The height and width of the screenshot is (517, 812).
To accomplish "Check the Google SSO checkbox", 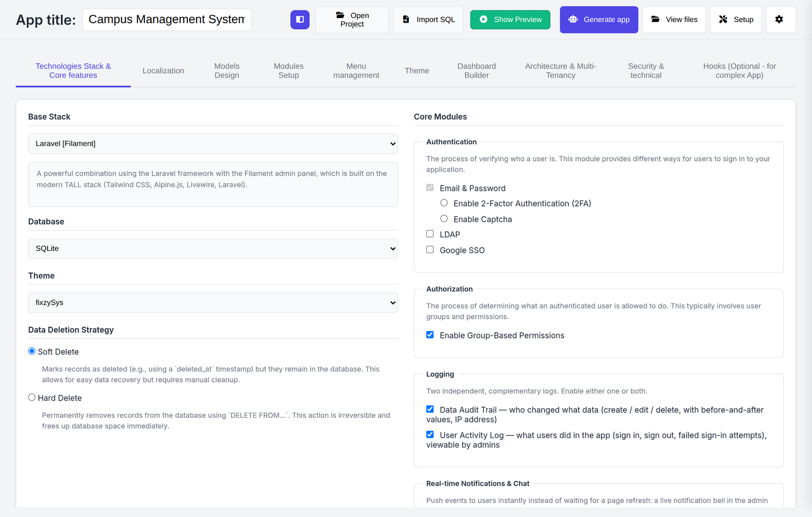I will point(430,249).
